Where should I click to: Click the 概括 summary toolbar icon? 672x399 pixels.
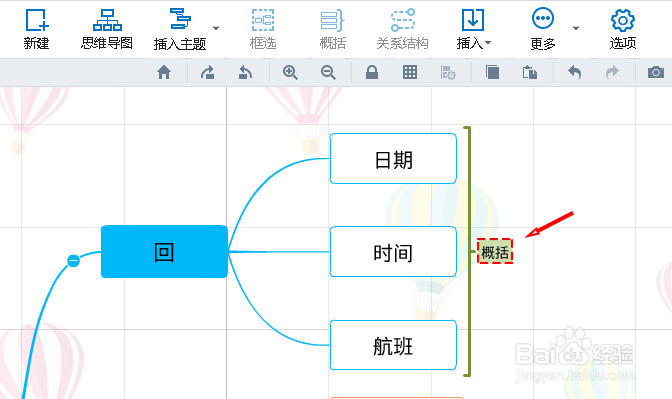click(333, 21)
